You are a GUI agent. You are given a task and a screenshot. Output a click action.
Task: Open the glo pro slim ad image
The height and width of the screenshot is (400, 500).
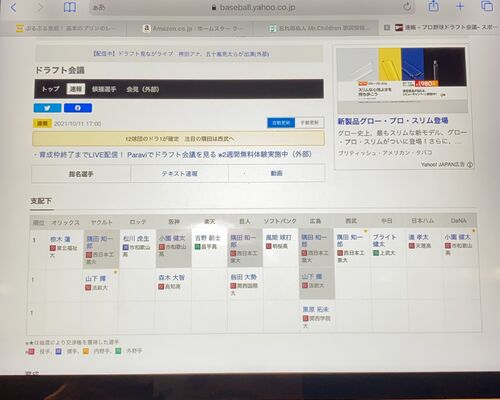tap(401, 80)
